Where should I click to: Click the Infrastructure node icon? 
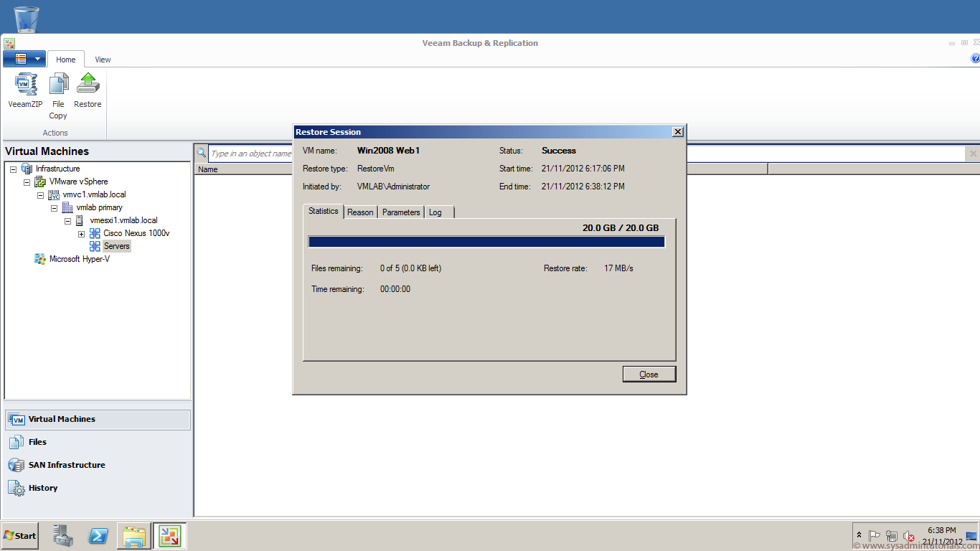27,169
